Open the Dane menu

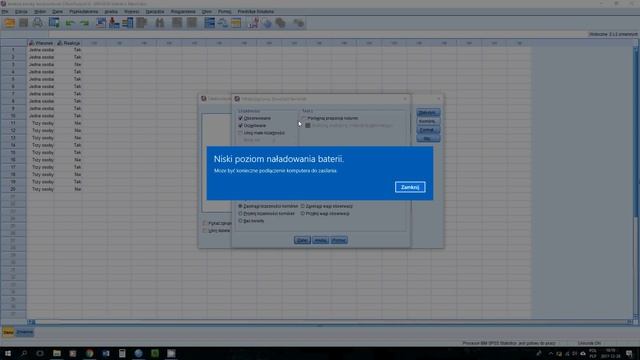pos(58,11)
